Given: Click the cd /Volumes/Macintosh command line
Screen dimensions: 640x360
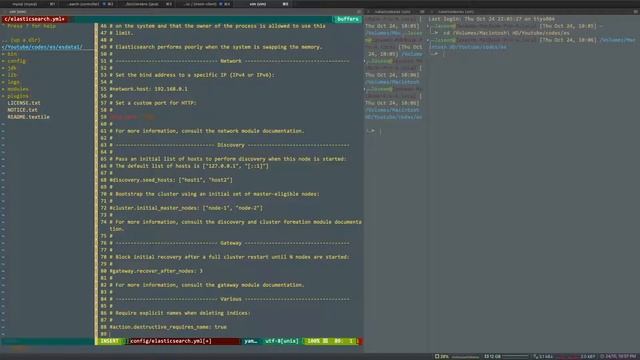Looking at the screenshot, I should [506, 33].
